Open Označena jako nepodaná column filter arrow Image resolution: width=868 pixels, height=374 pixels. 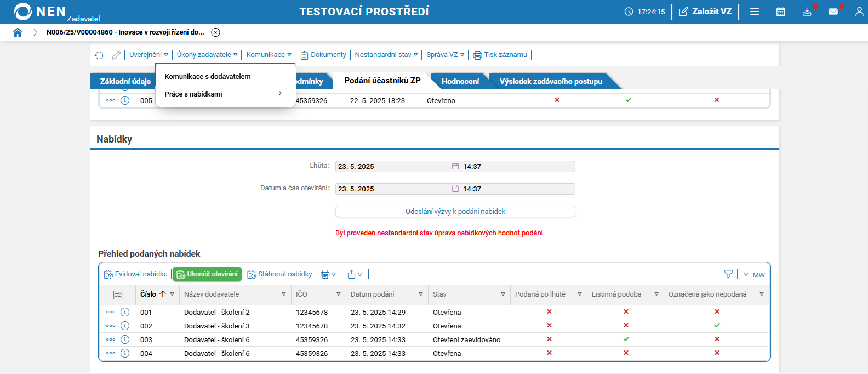tap(762, 294)
